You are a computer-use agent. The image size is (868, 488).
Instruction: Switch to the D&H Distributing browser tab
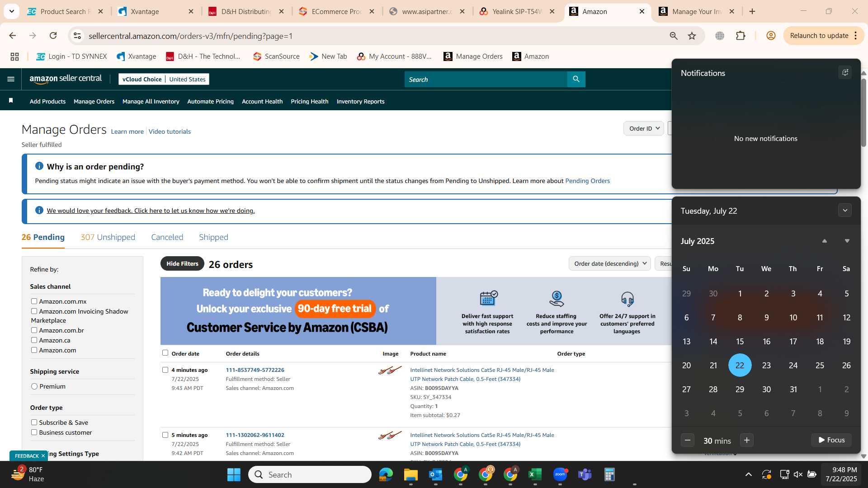(246, 11)
